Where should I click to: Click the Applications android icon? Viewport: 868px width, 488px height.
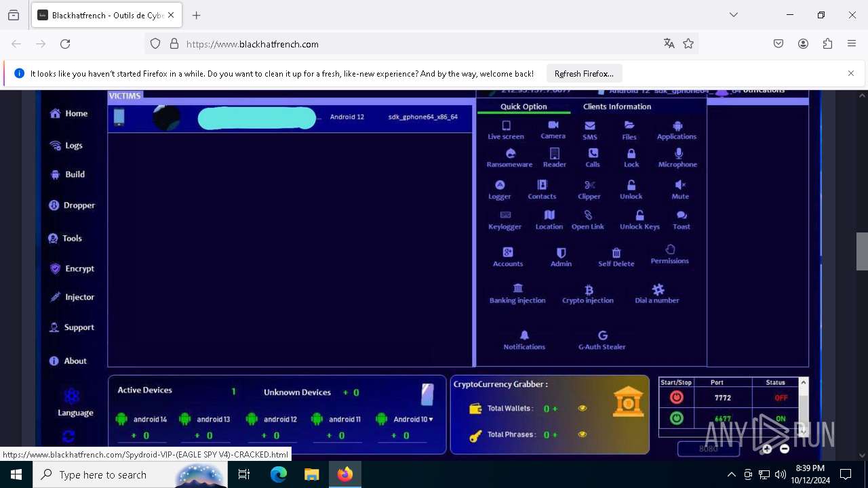click(x=677, y=125)
